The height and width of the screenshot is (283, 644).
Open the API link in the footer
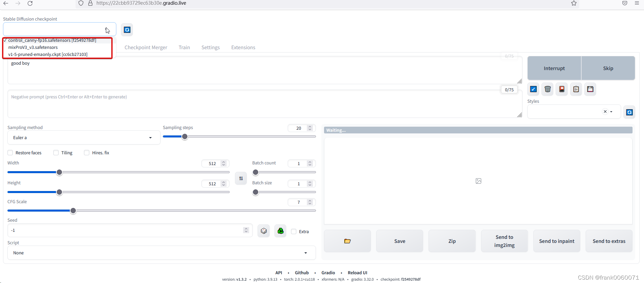279,273
